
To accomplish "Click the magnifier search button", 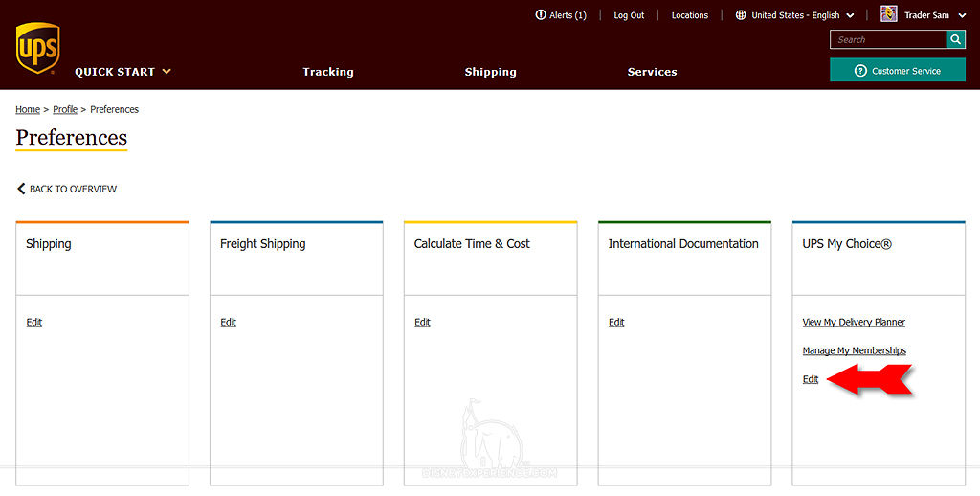I will point(956,39).
